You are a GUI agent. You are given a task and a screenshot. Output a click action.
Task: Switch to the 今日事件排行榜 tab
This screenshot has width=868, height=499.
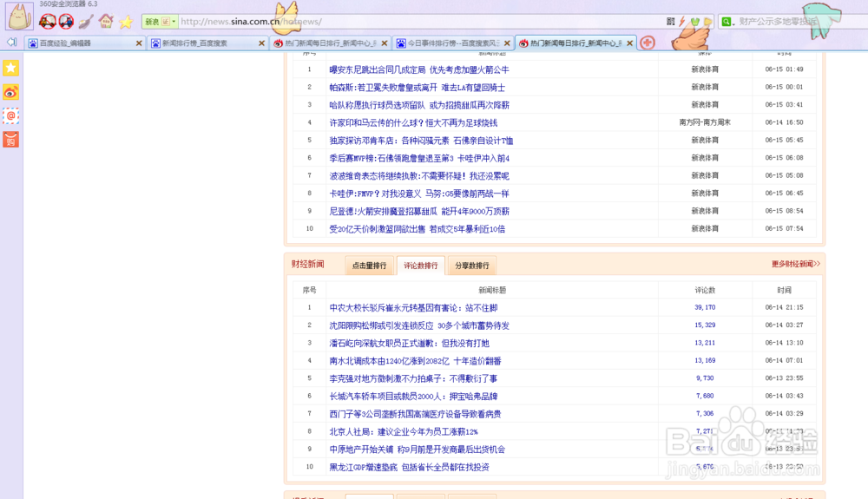coord(453,43)
